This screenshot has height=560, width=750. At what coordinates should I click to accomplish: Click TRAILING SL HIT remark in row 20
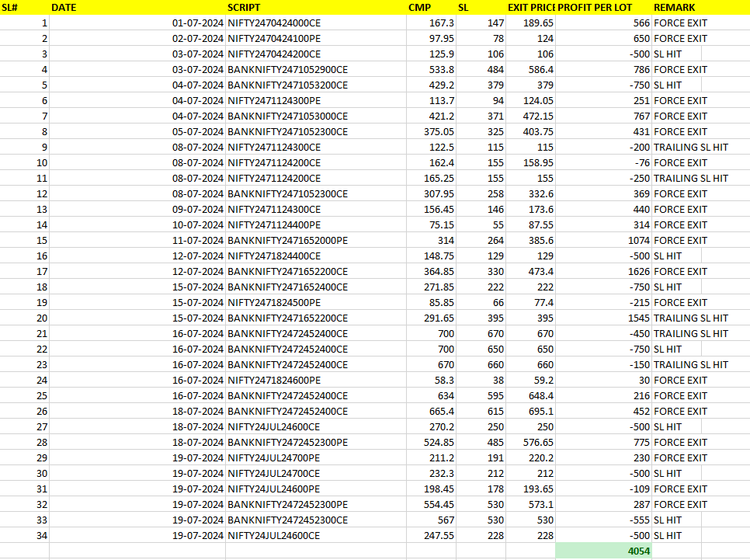(691, 318)
